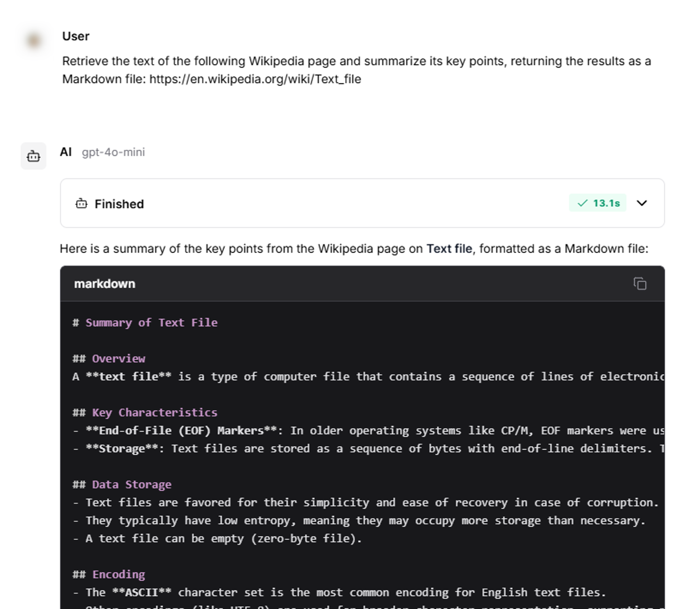Click the Wikipedia URL in the user message

click(255, 79)
